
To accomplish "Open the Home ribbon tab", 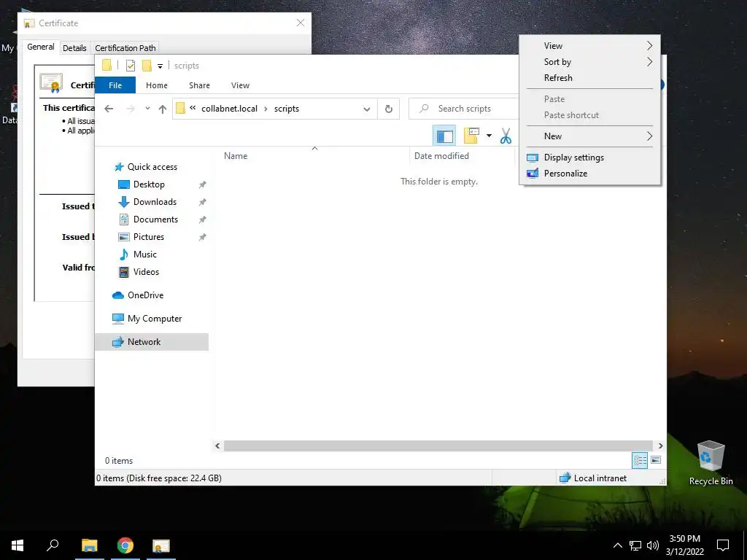I will tap(157, 85).
